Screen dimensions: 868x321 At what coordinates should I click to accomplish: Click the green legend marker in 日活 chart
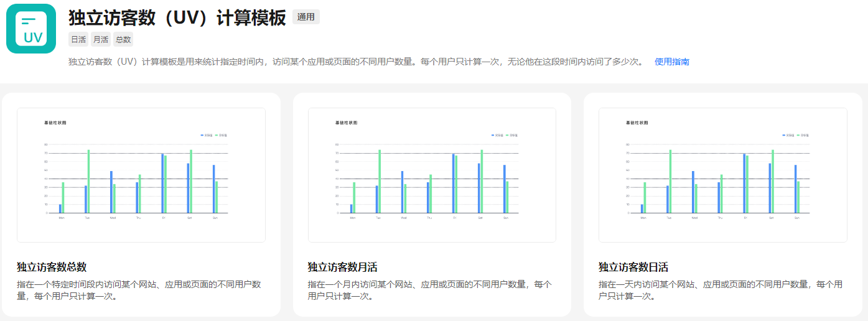[x=798, y=135]
